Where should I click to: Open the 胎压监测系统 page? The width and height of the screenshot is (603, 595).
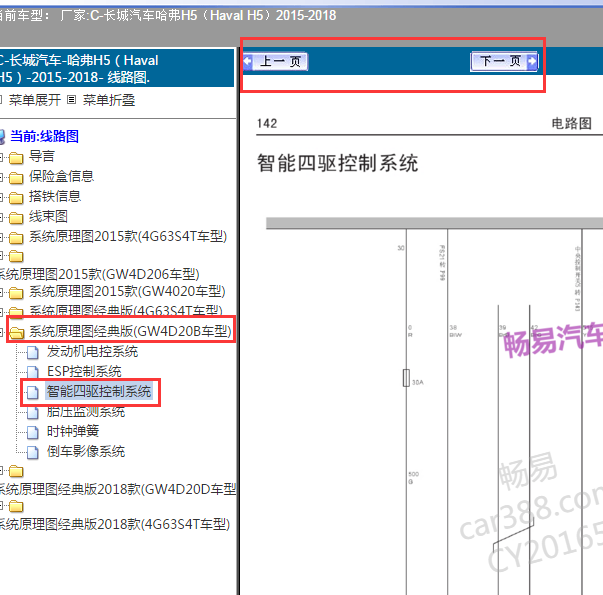pos(86,412)
